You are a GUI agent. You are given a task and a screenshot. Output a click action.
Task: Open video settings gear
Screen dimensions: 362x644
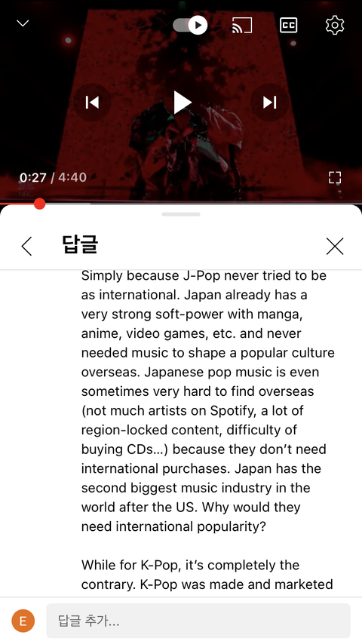(x=335, y=25)
